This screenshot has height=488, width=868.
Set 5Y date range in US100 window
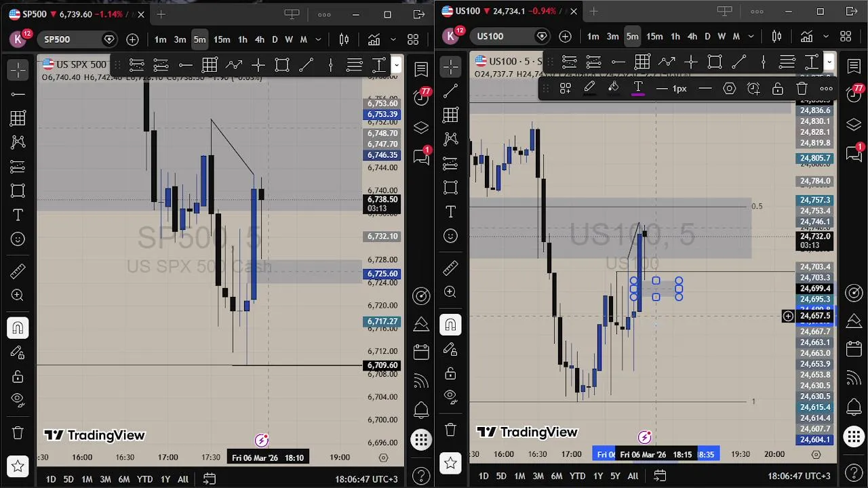pos(615,476)
